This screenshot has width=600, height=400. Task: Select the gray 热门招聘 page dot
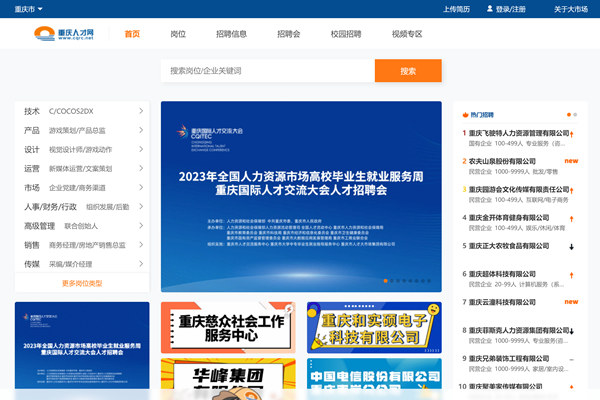coord(575,114)
